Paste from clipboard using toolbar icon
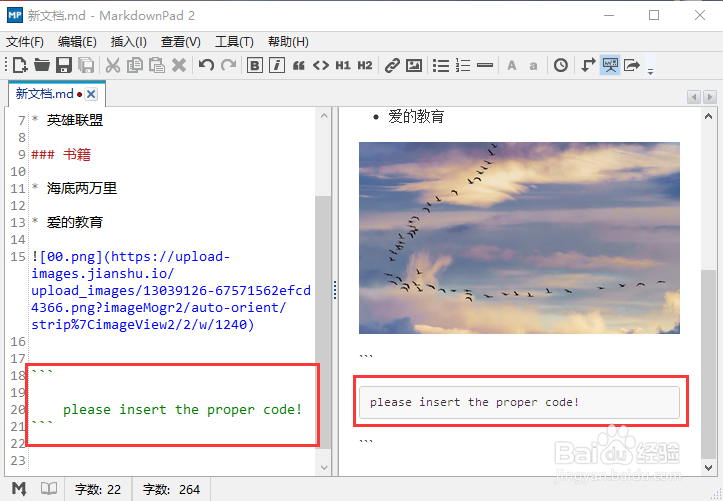 [x=157, y=65]
